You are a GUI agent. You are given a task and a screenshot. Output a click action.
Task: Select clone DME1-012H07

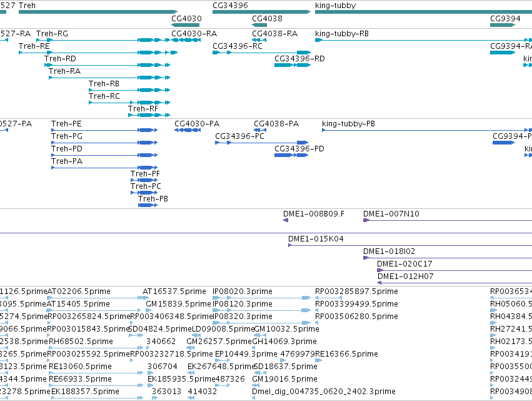[454, 283]
